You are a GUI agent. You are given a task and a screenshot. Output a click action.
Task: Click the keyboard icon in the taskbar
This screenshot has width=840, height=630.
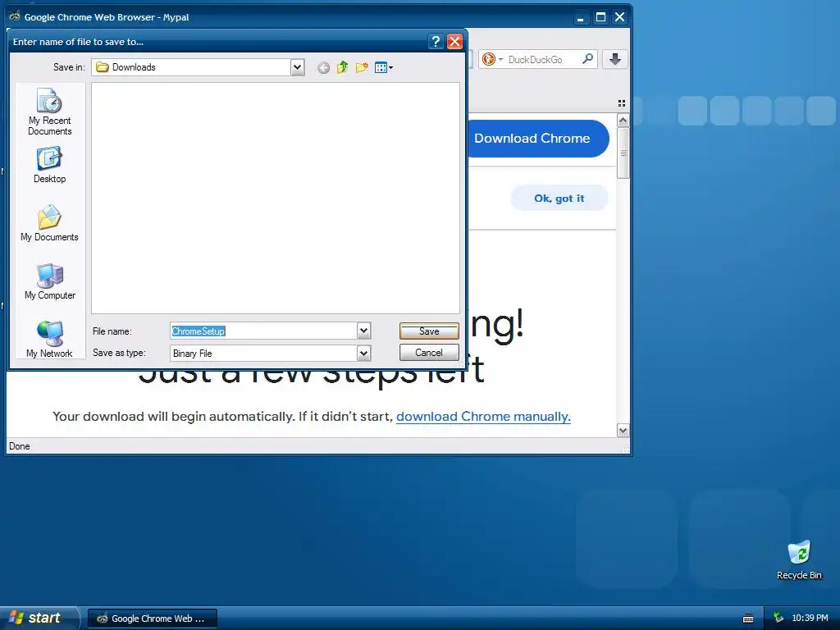point(748,619)
